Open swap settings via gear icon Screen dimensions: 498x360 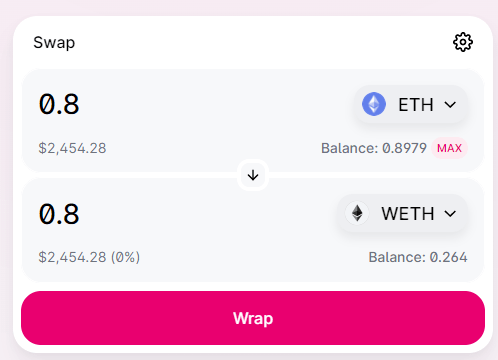point(463,42)
